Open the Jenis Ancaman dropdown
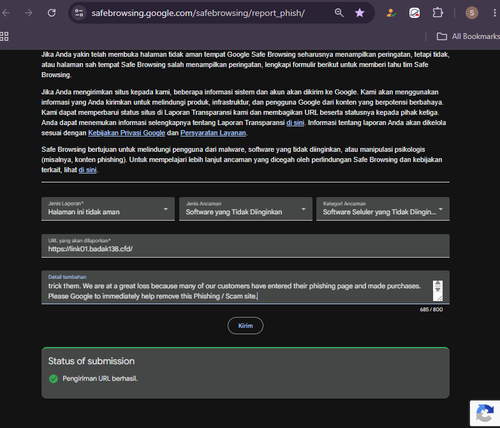The image size is (500, 428). coord(246,209)
